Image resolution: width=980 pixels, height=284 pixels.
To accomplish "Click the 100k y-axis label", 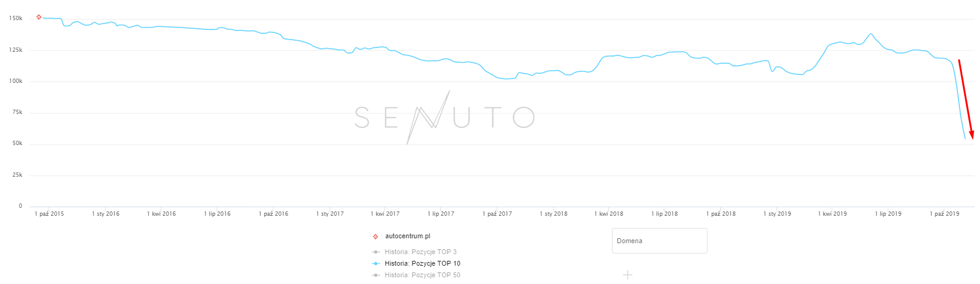I will 16,81.
